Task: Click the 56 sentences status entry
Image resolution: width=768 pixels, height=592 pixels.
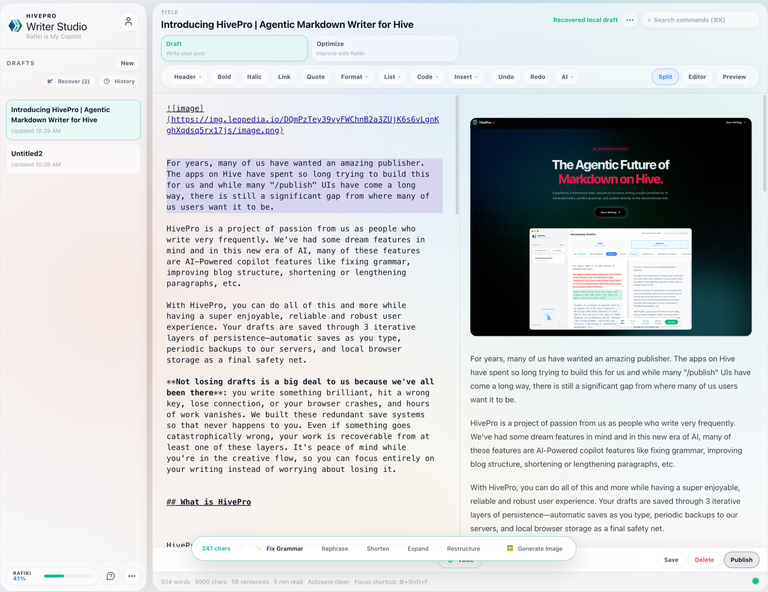Action: [250, 582]
